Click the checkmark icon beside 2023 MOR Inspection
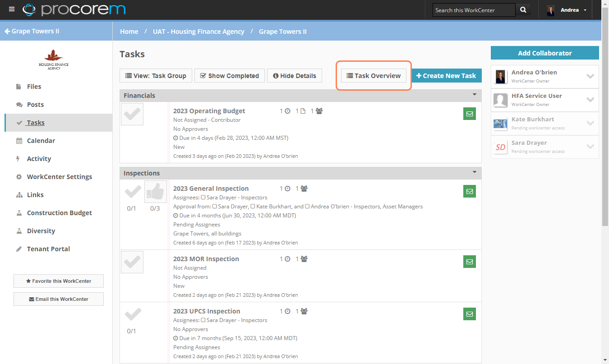 [x=132, y=262]
